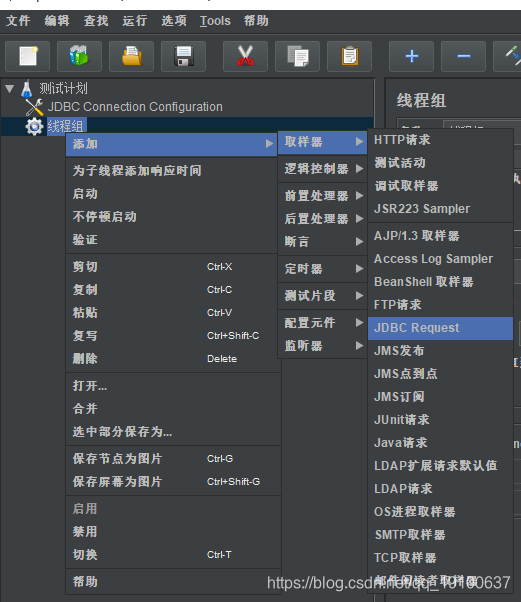Expand the 定时器 submenu
The height and width of the screenshot is (602, 521).
(x=323, y=268)
